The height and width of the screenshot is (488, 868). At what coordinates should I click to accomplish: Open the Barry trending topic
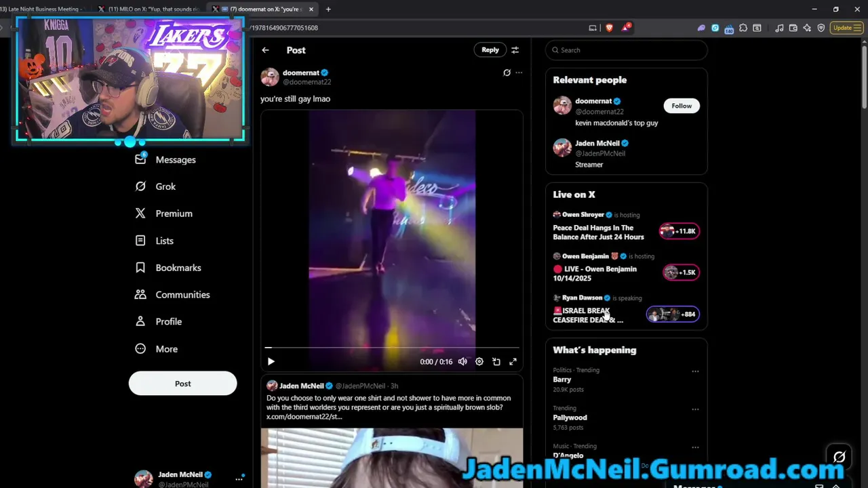(562, 380)
